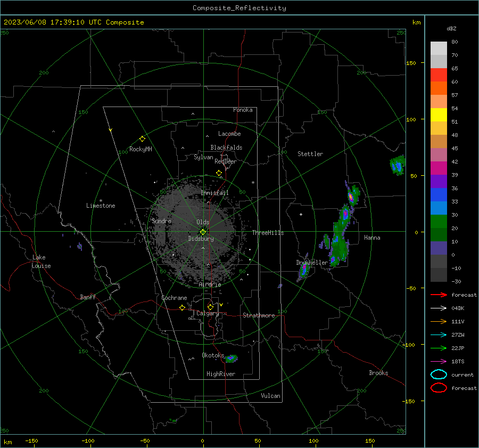Click the red forecast arrow in legend
The height and width of the screenshot is (448, 479).
[x=439, y=295]
